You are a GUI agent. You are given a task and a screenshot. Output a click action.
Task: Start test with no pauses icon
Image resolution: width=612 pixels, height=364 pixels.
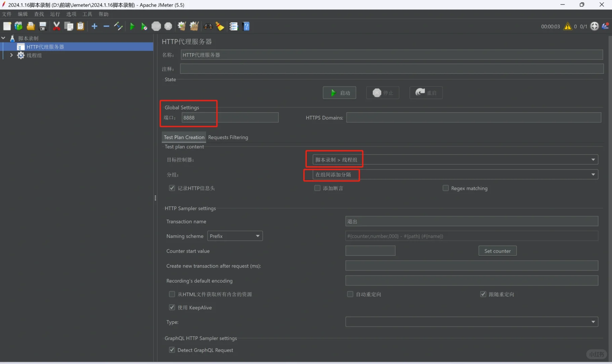[x=144, y=26]
